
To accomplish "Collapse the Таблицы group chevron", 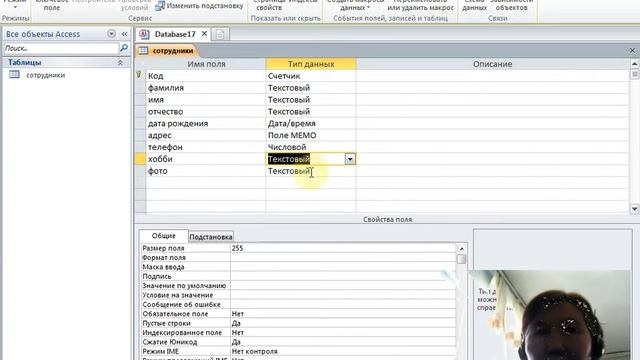I will tap(120, 63).
